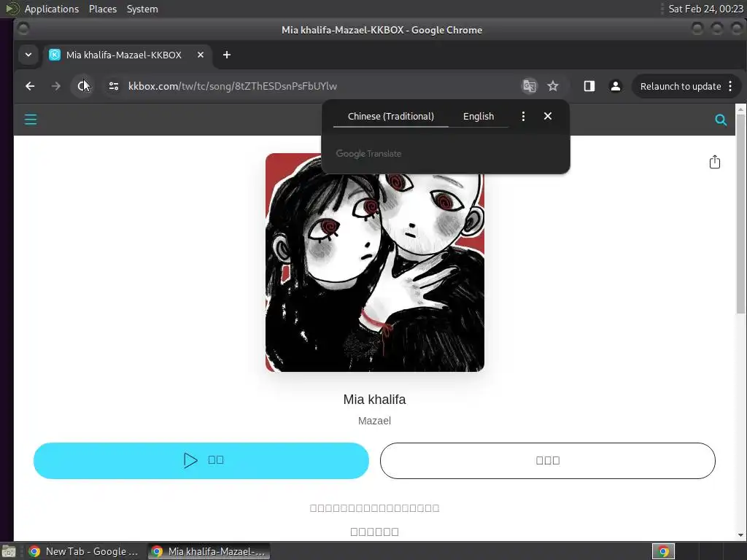Close the Mia khalifa-Mazael-KKBOX tab
This screenshot has width=747, height=560.
pyautogui.click(x=201, y=55)
